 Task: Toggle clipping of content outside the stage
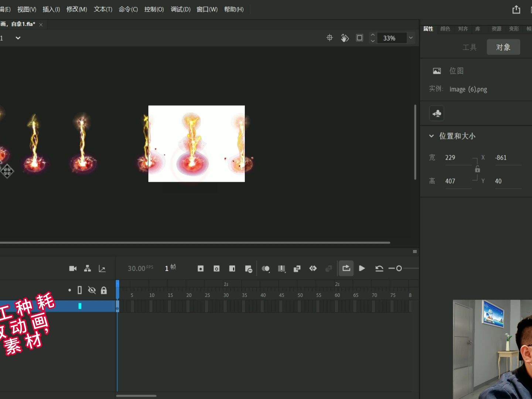(x=359, y=38)
